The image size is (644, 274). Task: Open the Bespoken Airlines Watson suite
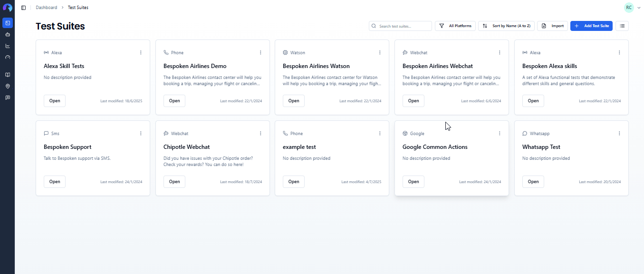tap(294, 101)
